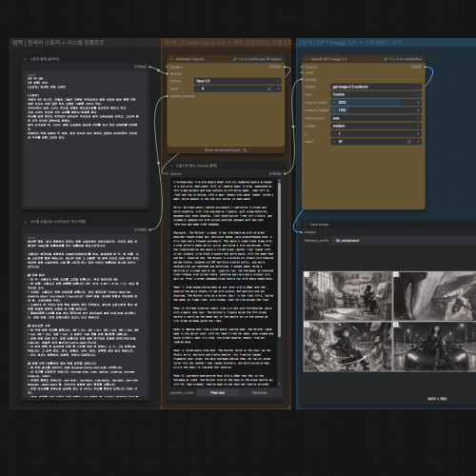
Task: Click the plus icon on custom_width
Action: 418,102
